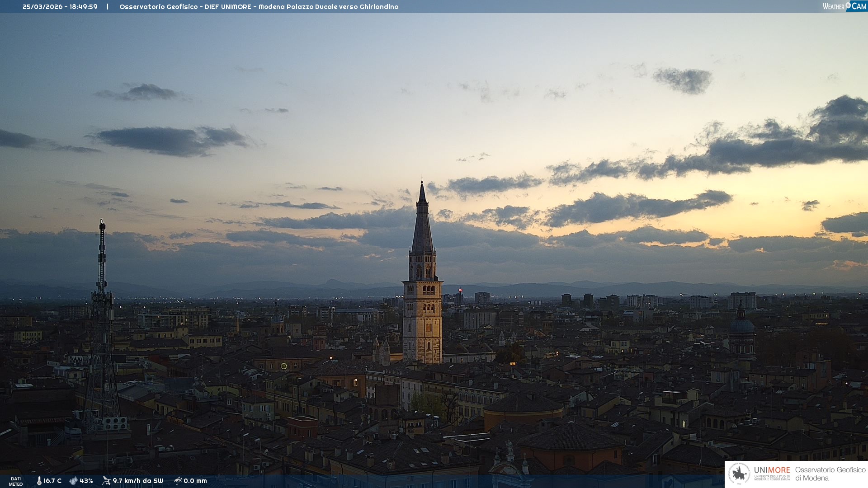868x488 pixels.
Task: Click the thermometer temperature icon
Action: pos(39,481)
